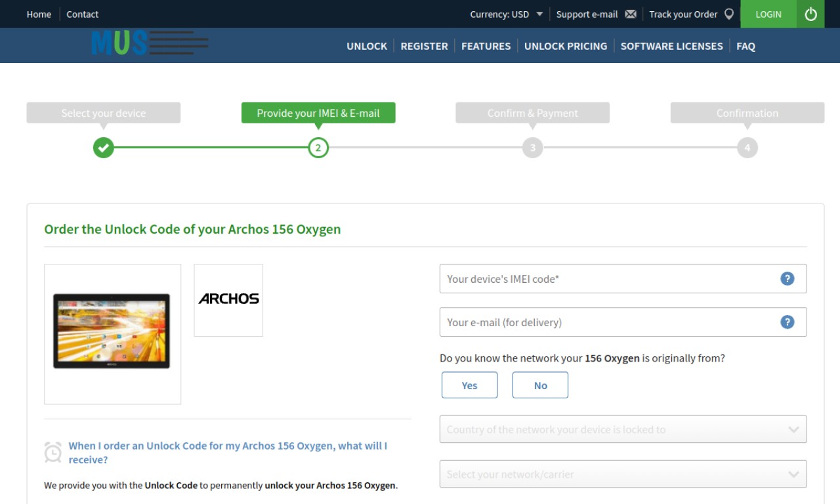Open the REGISTER menu item
The width and height of the screenshot is (840, 504).
tap(424, 46)
